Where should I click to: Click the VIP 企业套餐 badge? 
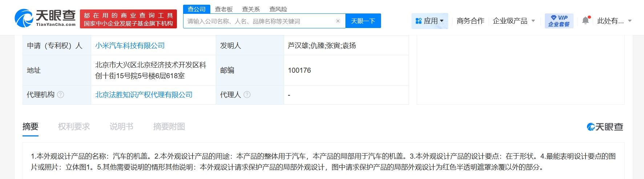[559, 21]
